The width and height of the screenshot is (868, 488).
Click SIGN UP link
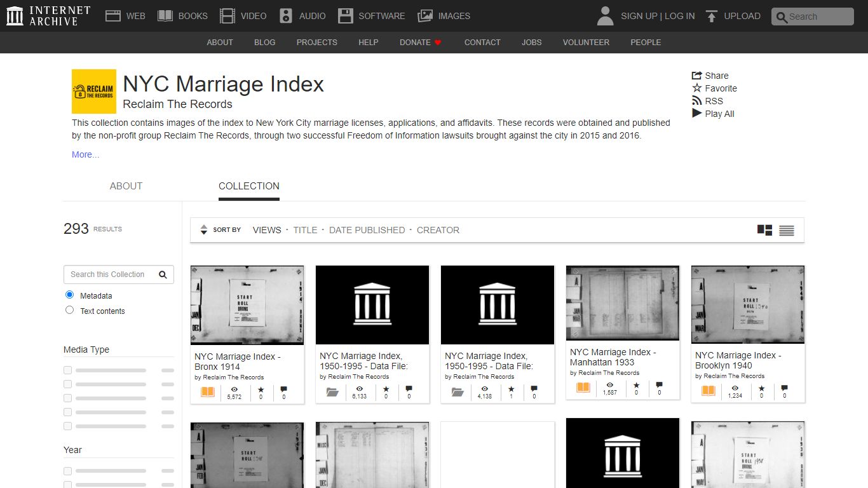639,16
